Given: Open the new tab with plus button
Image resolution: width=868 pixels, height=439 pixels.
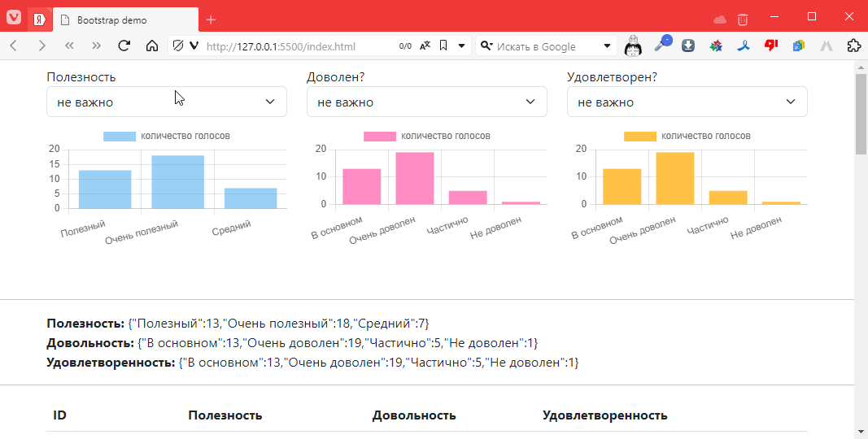Looking at the screenshot, I should 211,20.
